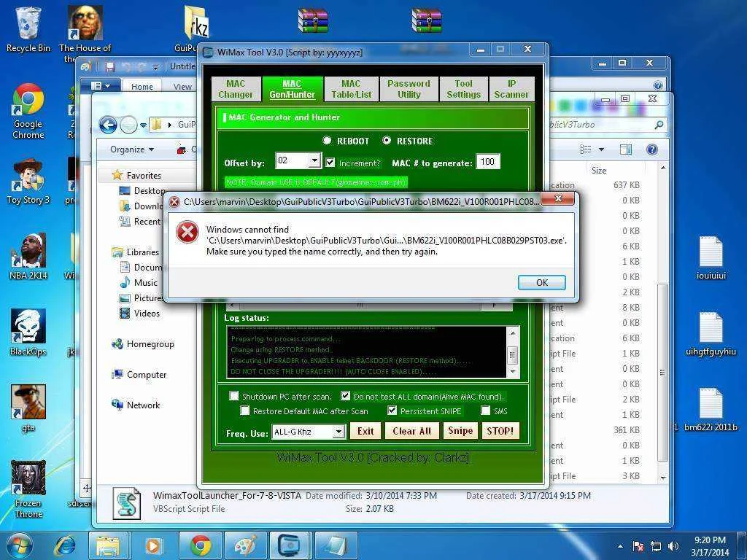Select the REBOOT radio option
This screenshot has height=560, width=747.
[327, 141]
